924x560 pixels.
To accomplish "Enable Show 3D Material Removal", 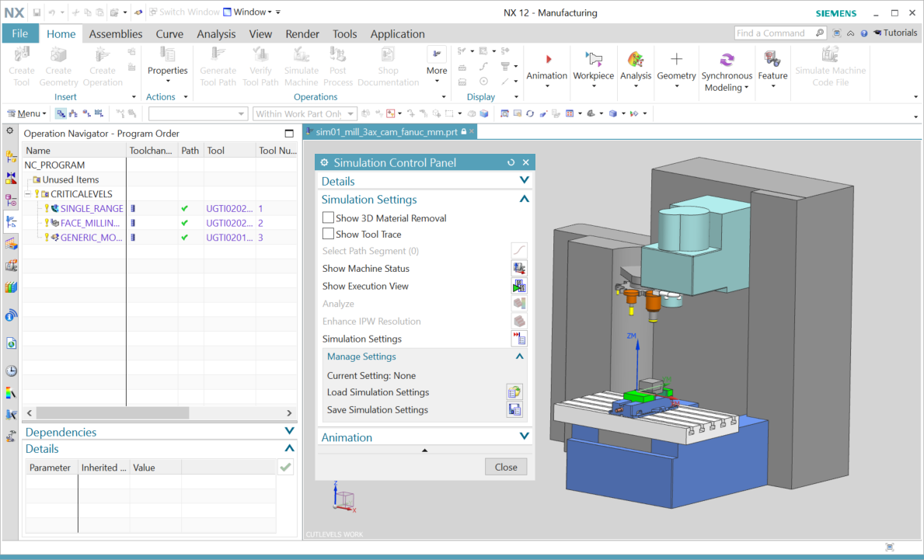I will (328, 218).
